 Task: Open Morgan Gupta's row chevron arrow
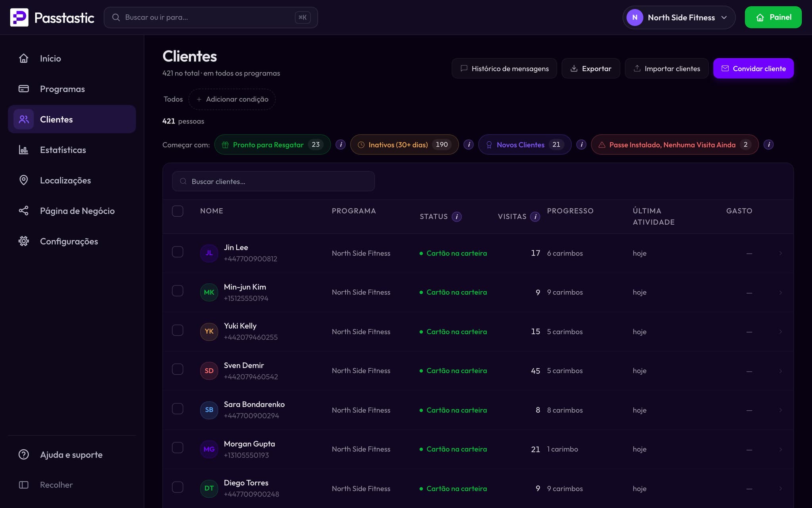click(x=780, y=449)
